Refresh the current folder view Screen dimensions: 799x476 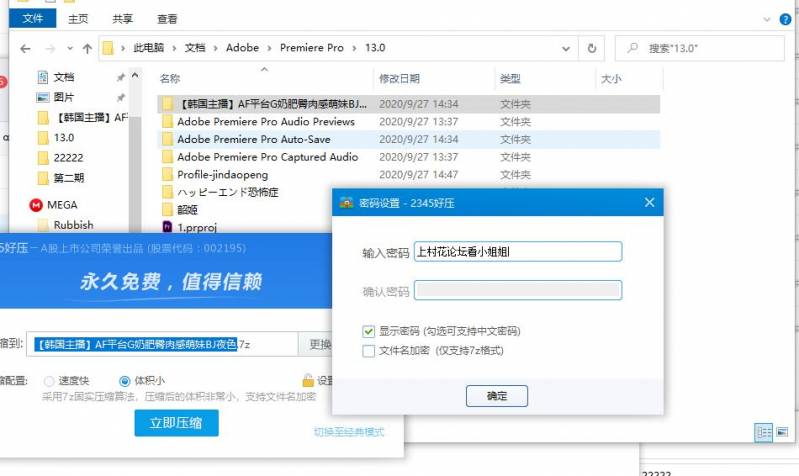coord(592,48)
